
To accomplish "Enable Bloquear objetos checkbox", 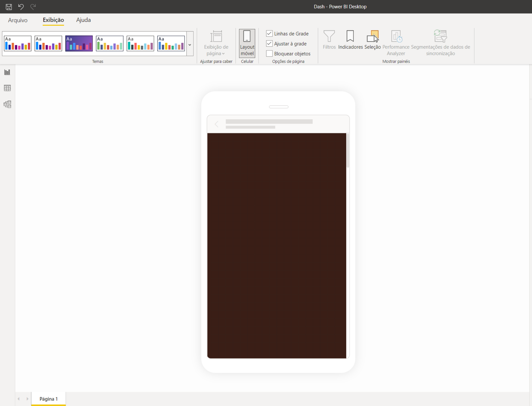I will coord(269,53).
